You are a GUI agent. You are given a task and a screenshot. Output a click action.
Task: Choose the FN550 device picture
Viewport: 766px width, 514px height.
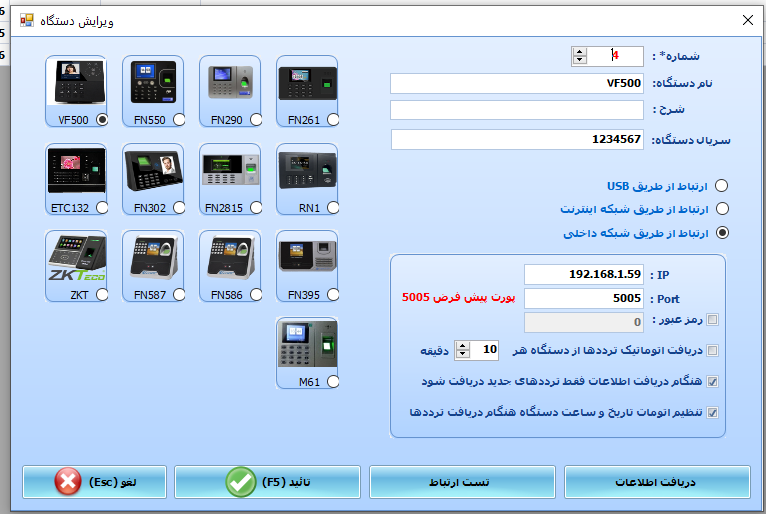click(x=153, y=83)
